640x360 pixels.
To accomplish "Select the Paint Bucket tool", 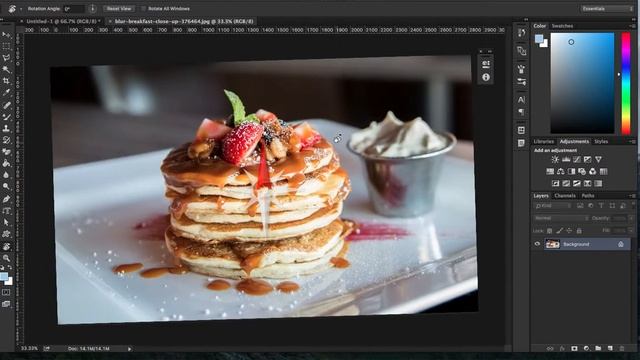I will (x=6, y=163).
